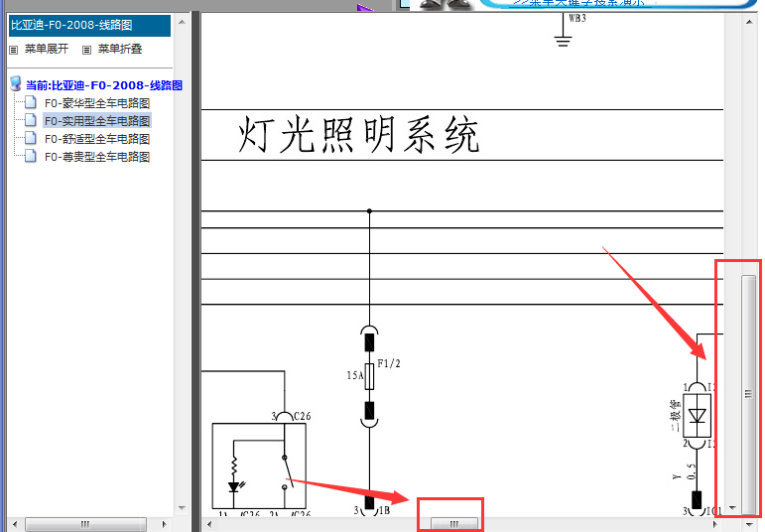The width and height of the screenshot is (765, 532).
Task: Click the 灯光照明系统 title in the diagram
Action: (358, 135)
